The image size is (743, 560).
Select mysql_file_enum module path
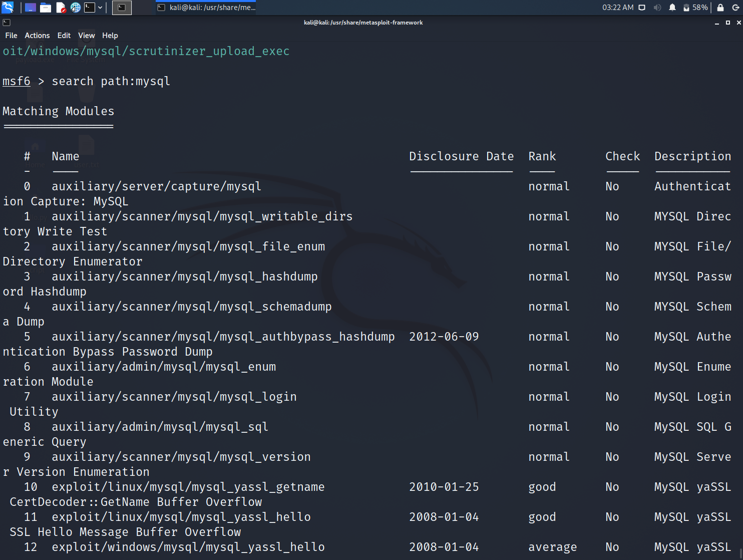coord(188,246)
